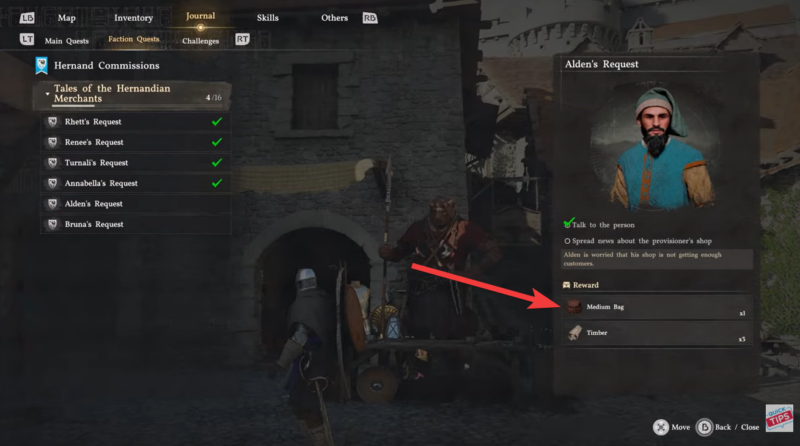This screenshot has height=446, width=800.
Task: Click the Medium Bag reward icon
Action: (574, 307)
